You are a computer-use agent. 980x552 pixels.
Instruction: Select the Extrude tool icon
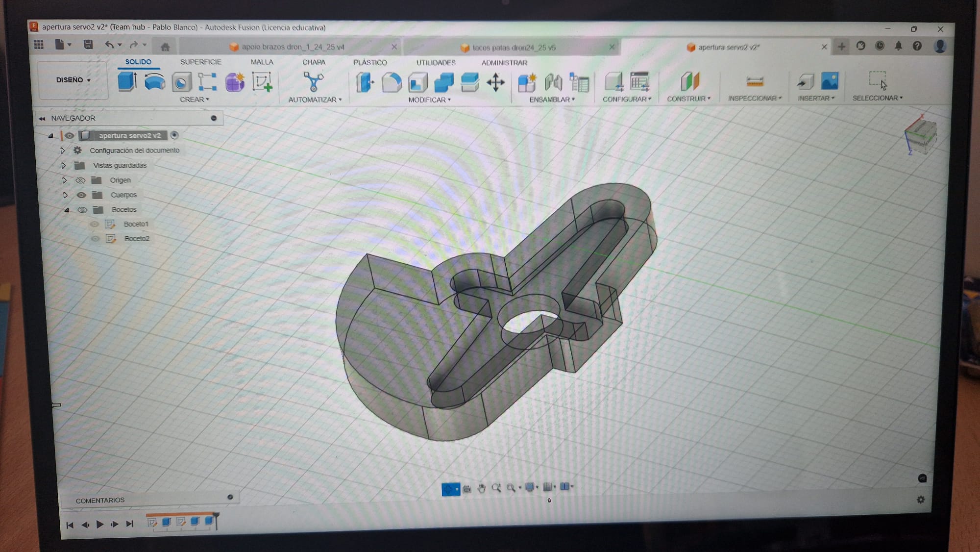click(127, 82)
